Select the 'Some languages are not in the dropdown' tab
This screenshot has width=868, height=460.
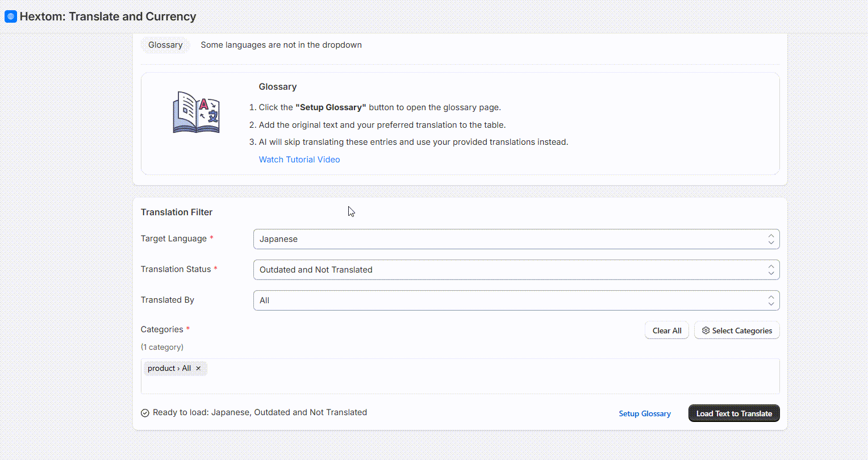281,45
